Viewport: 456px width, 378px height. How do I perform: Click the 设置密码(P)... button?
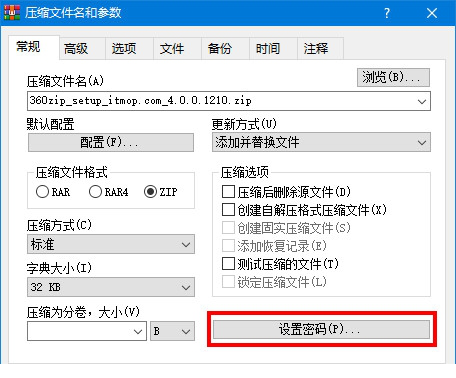tap(321, 329)
